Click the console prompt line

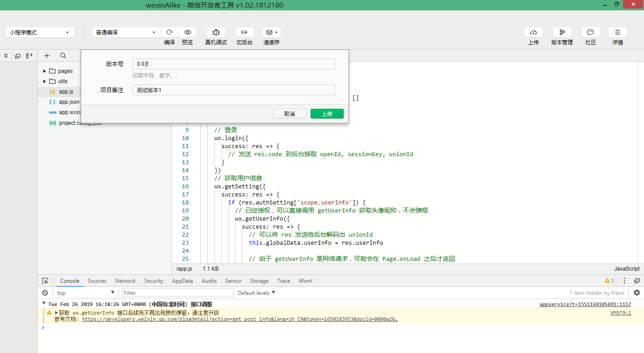coord(340,327)
